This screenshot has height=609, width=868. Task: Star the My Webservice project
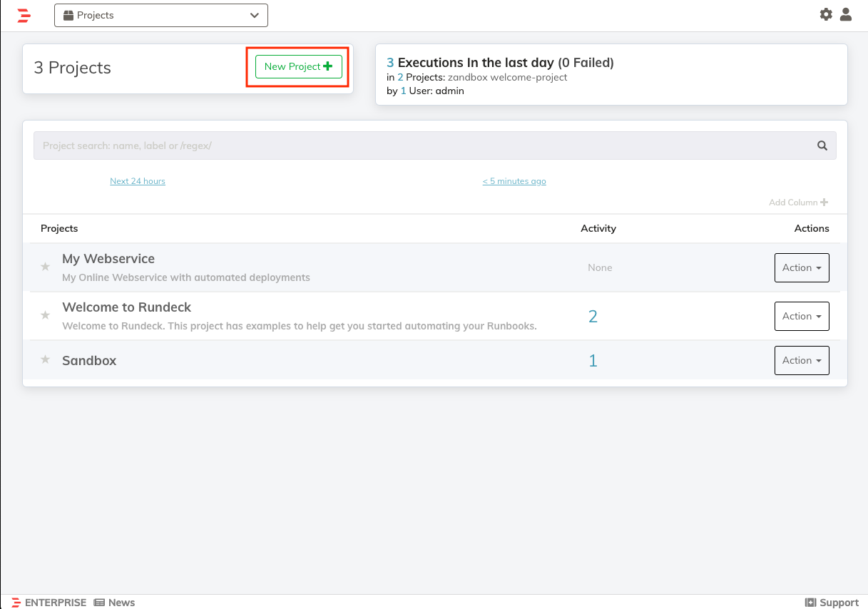coord(46,267)
